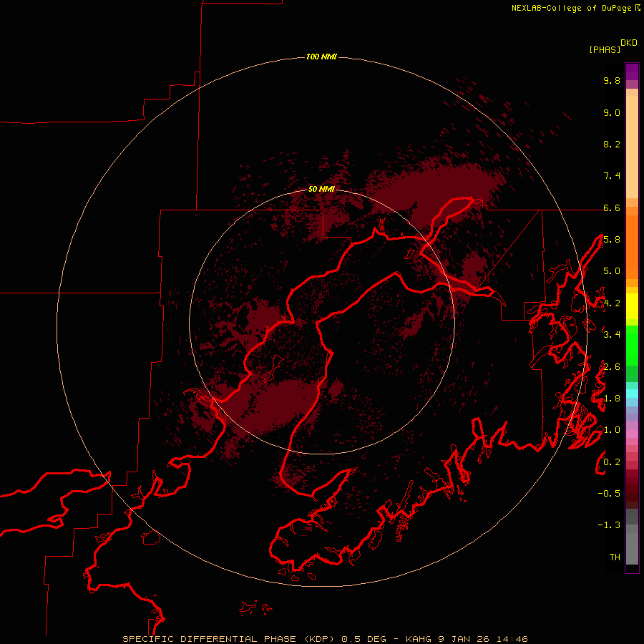Image resolution: width=644 pixels, height=644 pixels.
Task: Click the 9.0 value on the legend
Action: click(612, 113)
